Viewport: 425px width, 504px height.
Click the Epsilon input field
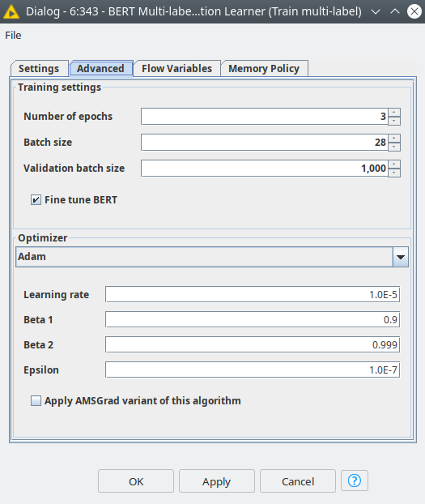(x=253, y=369)
